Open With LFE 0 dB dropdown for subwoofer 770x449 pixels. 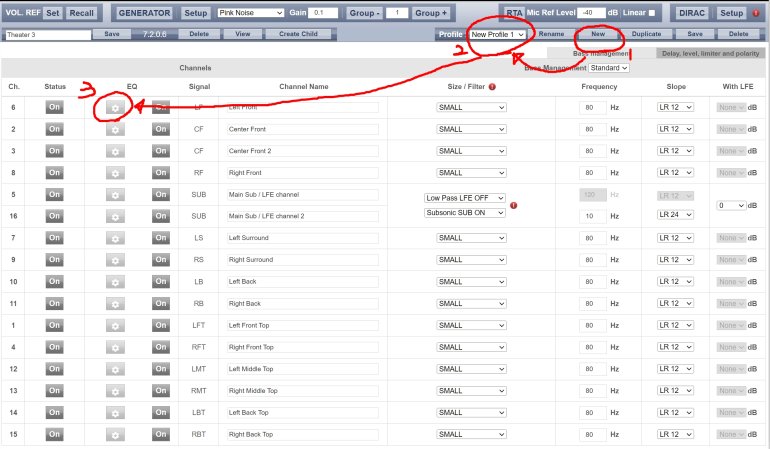pos(731,205)
